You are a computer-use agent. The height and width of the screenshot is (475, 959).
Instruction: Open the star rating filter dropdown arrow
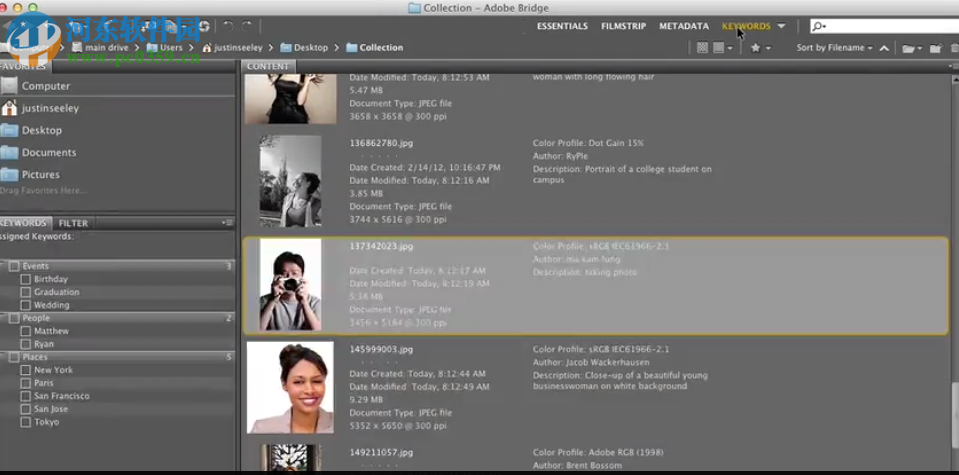pyautogui.click(x=768, y=48)
